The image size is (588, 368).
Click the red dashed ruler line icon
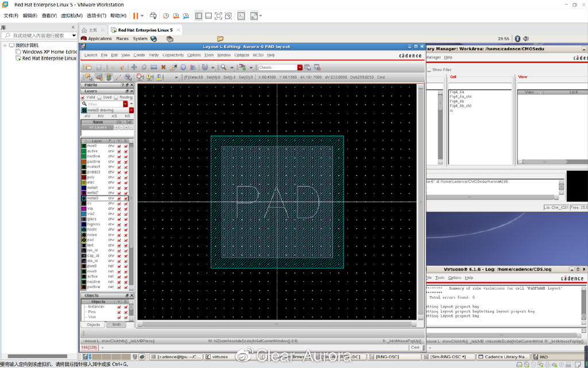118,77
